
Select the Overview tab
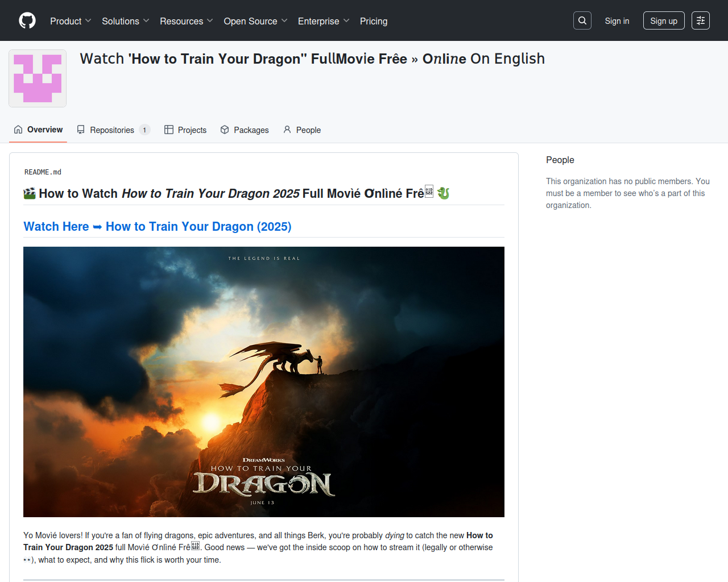(39, 130)
